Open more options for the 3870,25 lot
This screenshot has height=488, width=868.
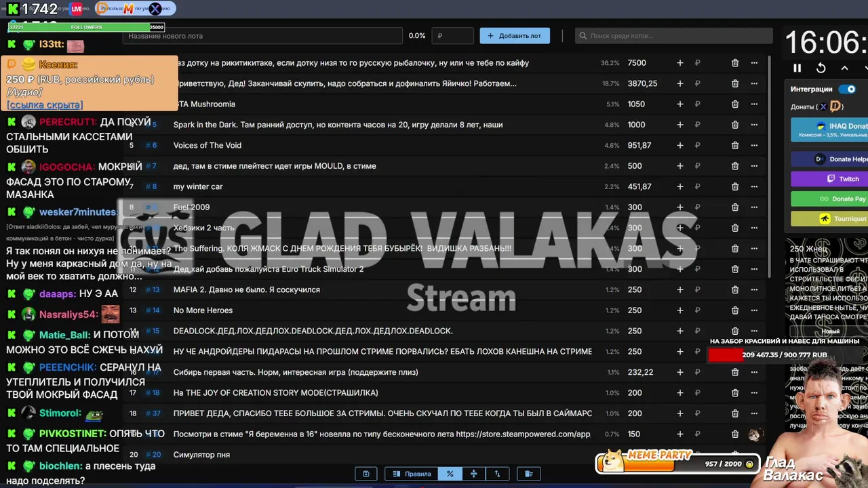754,83
